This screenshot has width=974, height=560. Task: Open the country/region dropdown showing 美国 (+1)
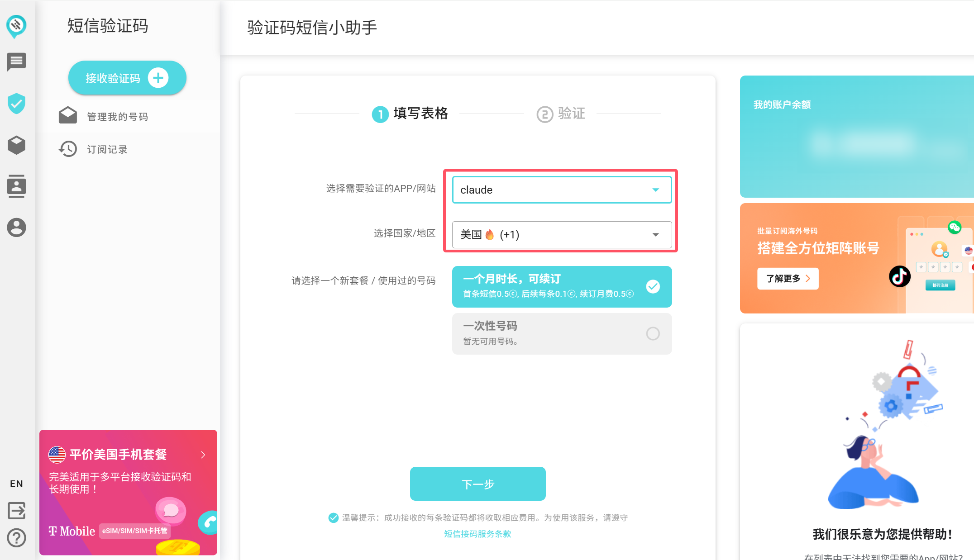point(562,235)
